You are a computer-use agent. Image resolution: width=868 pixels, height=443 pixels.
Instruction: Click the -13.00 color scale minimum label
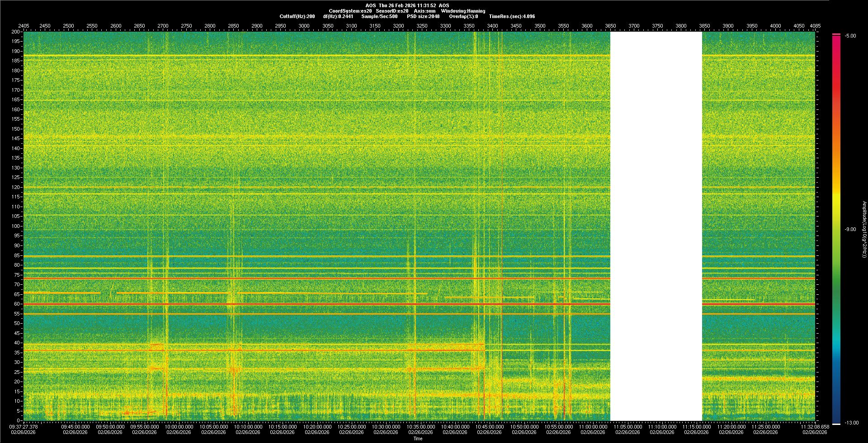point(852,423)
